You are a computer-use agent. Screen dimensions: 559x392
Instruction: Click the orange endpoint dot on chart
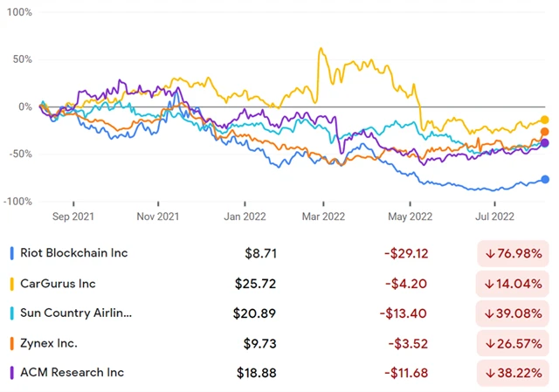point(545,132)
